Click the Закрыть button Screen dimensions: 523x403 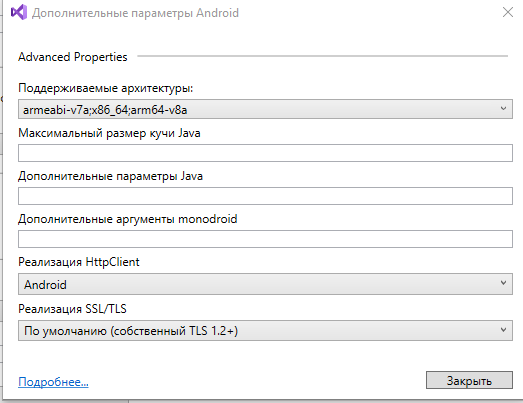click(x=469, y=380)
